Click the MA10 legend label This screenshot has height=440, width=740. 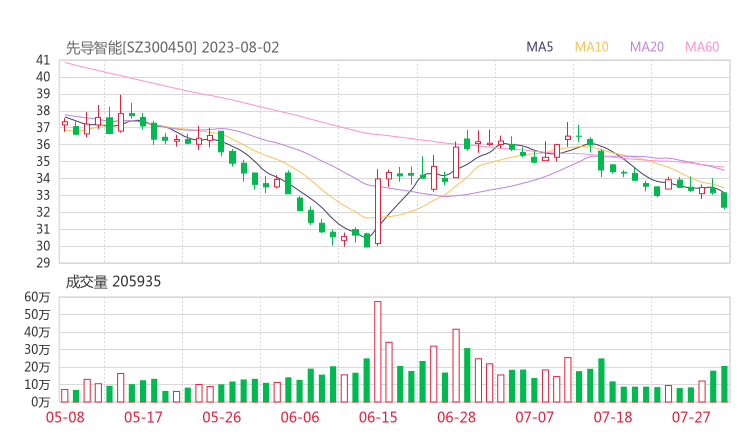click(591, 47)
